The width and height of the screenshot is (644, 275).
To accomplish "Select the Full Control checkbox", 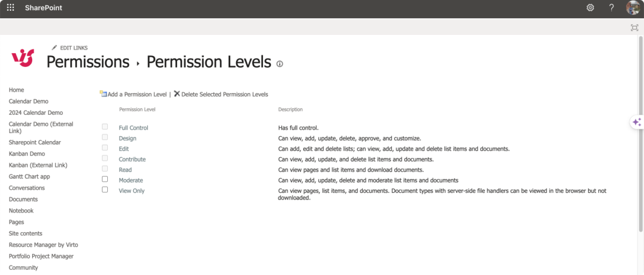I will 105,127.
